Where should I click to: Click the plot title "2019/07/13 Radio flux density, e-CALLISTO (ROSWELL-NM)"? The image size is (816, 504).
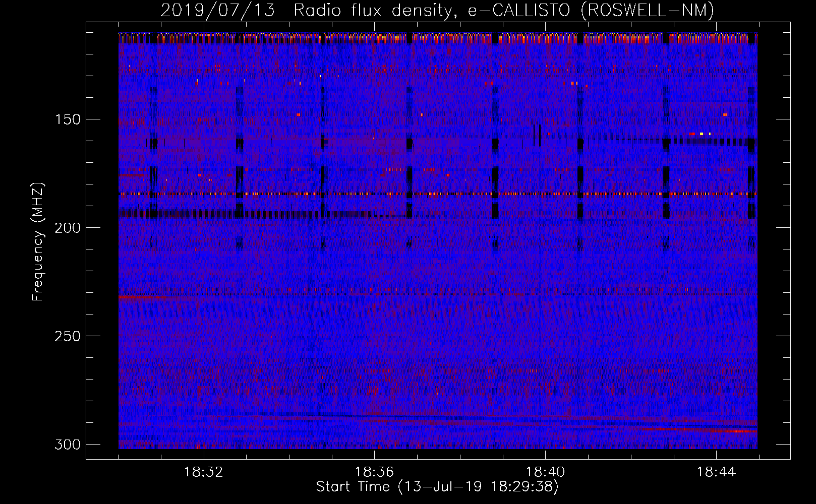(x=437, y=11)
